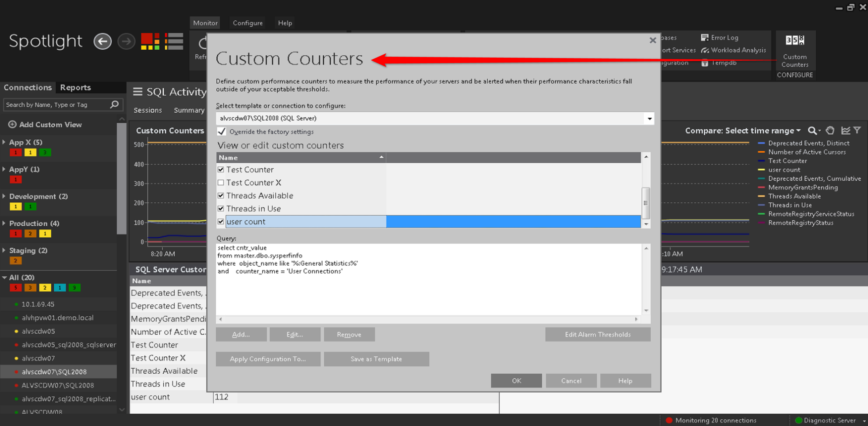
Task: Enable the Test Counter X checkbox
Action: point(221,183)
